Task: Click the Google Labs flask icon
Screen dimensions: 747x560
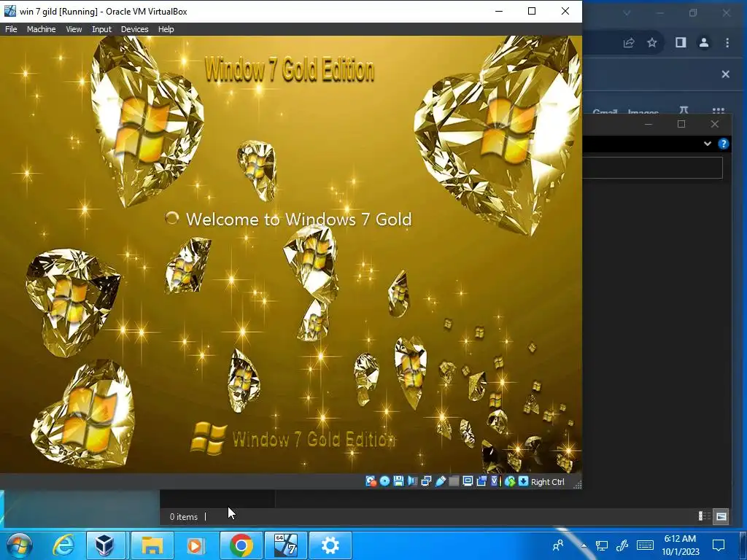Action: point(684,111)
